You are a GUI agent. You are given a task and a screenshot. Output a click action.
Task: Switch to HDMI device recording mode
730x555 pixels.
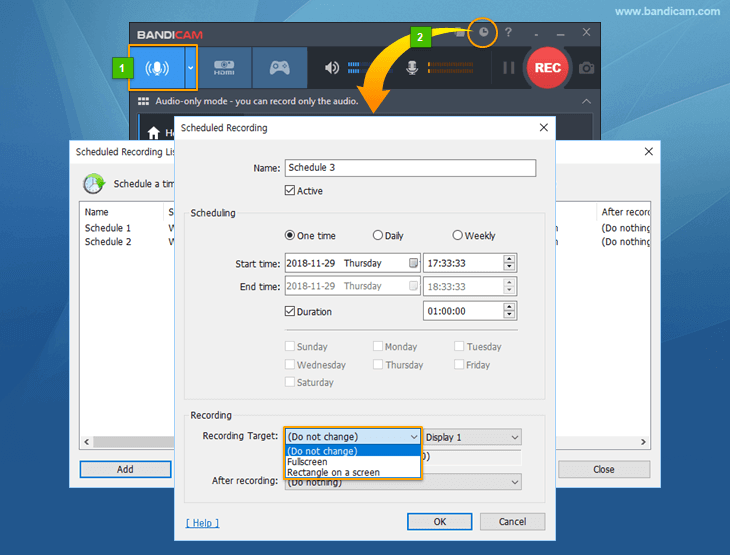pos(224,68)
